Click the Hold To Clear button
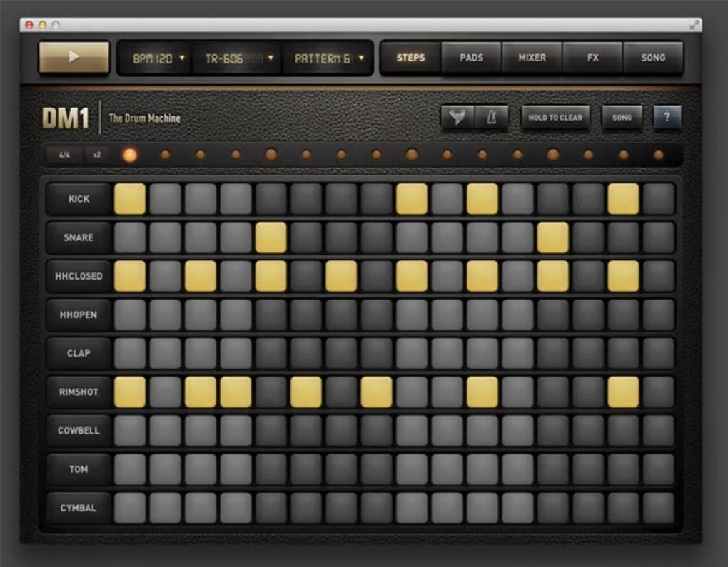 (x=555, y=118)
